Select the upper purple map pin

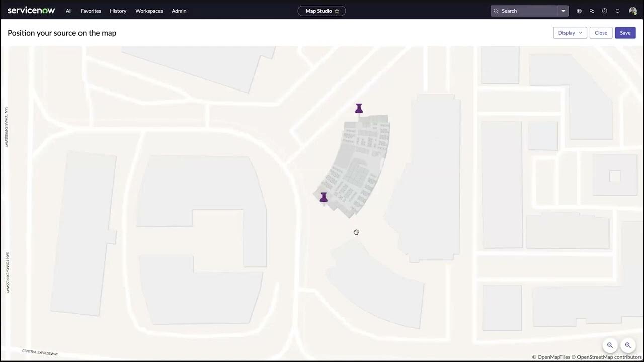(359, 108)
